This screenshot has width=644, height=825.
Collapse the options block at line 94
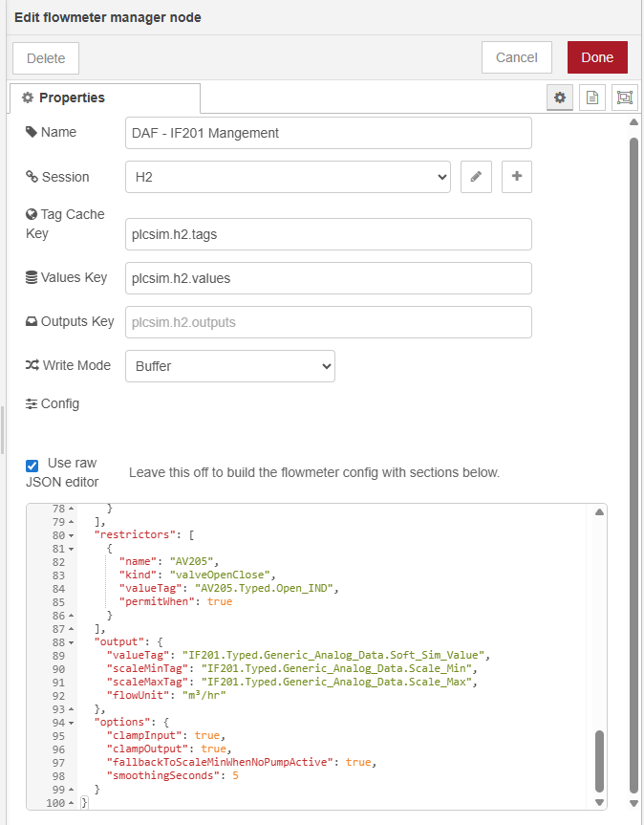[71, 723]
